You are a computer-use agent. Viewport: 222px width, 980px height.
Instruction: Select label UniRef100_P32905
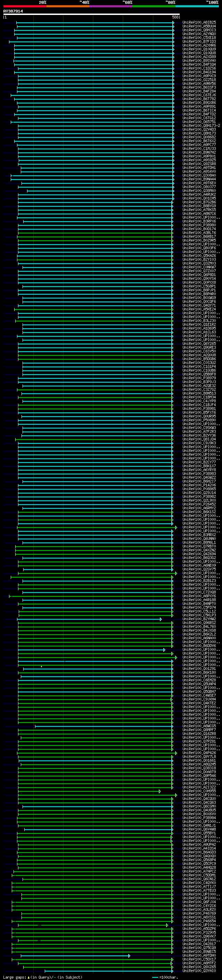(199, 932)
